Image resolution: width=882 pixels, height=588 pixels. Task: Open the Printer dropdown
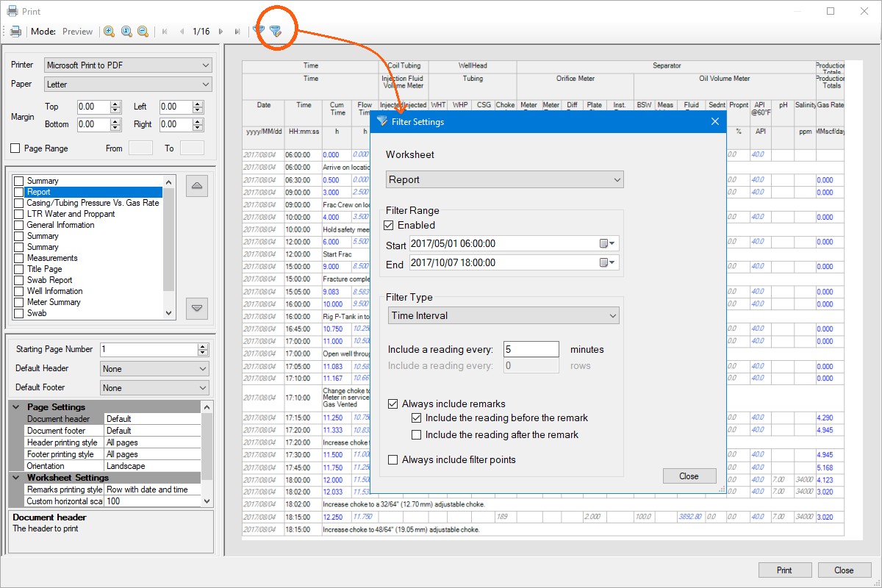click(x=129, y=65)
